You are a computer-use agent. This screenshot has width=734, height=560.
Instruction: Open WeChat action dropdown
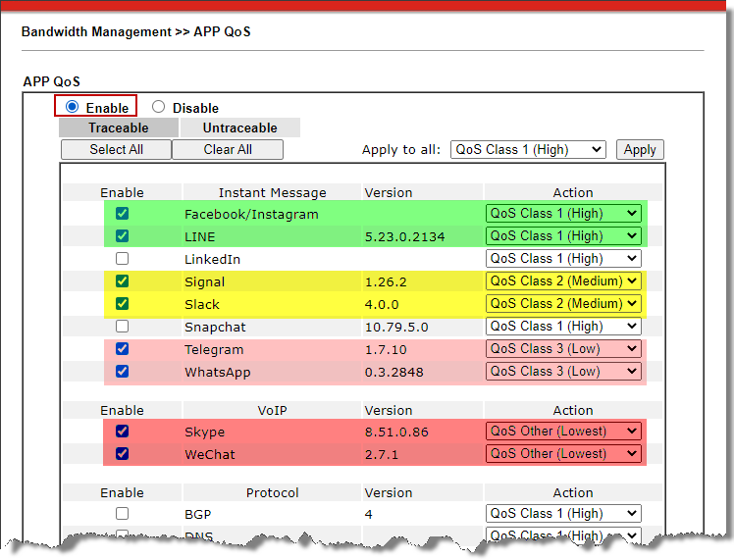click(563, 453)
